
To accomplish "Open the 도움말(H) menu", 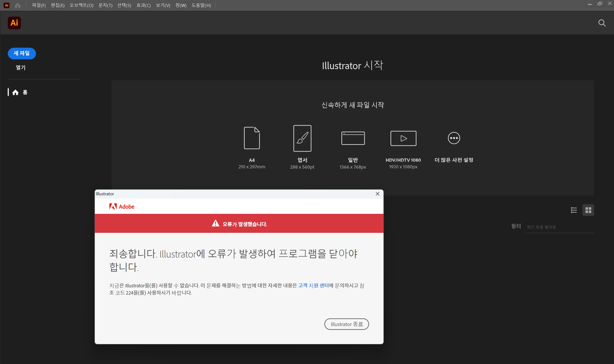I will pyautogui.click(x=201, y=5).
